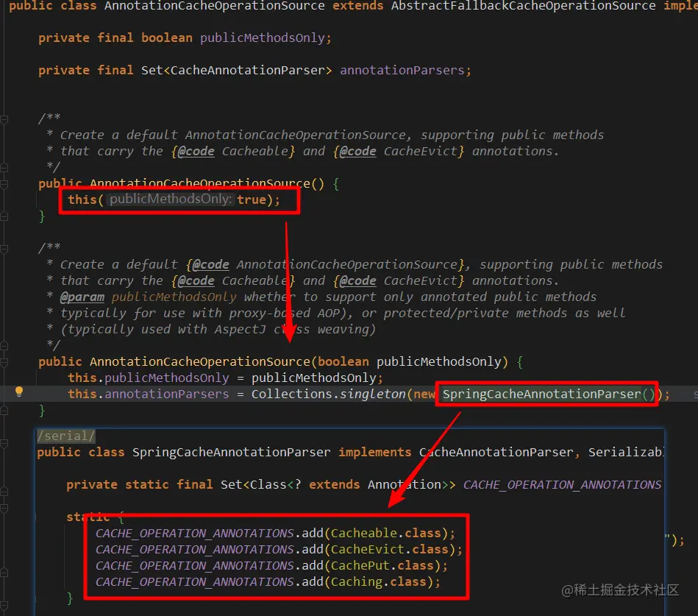Image resolution: width=698 pixels, height=616 pixels.
Task: Click the singleton method call
Action: coord(373,394)
